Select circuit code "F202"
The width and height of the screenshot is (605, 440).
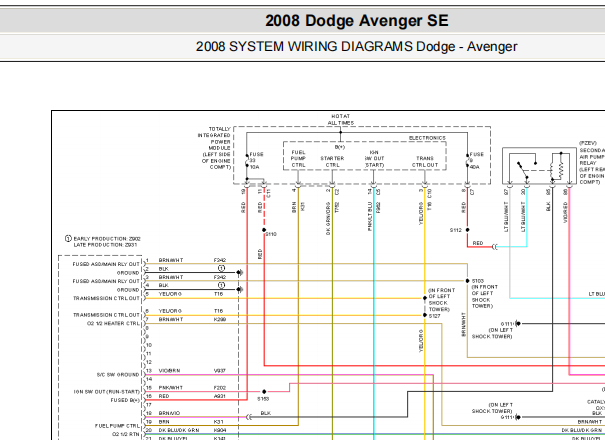[x=220, y=388]
